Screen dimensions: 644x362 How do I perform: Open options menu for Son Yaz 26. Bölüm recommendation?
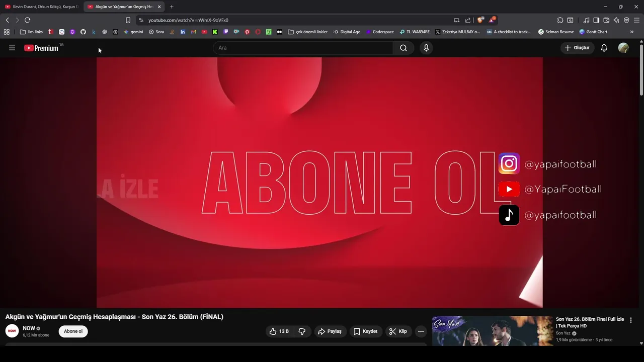pyautogui.click(x=631, y=320)
